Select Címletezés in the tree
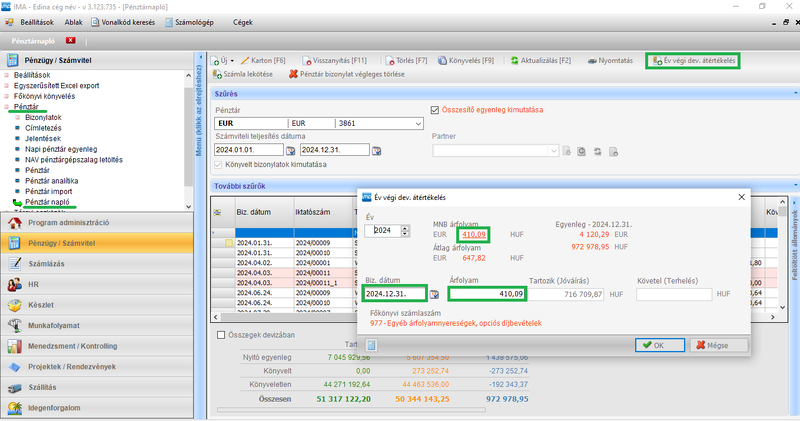 point(43,128)
